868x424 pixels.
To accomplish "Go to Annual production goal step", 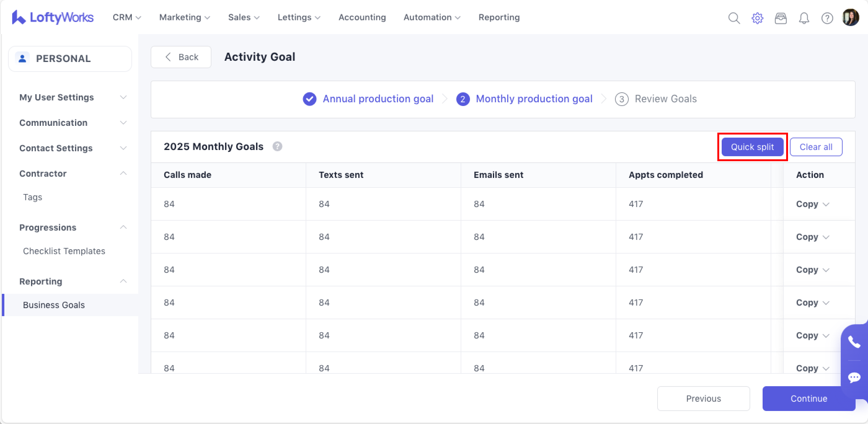I will click(x=377, y=99).
